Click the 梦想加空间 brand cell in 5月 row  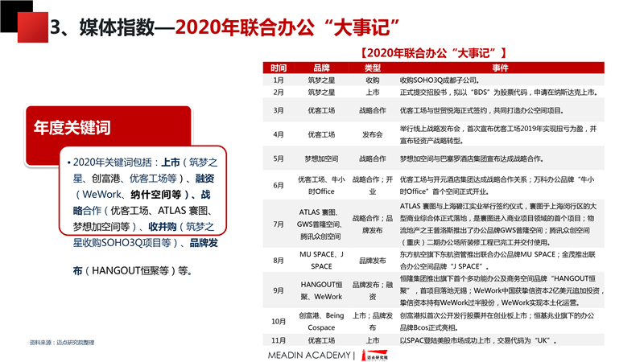pos(321,158)
